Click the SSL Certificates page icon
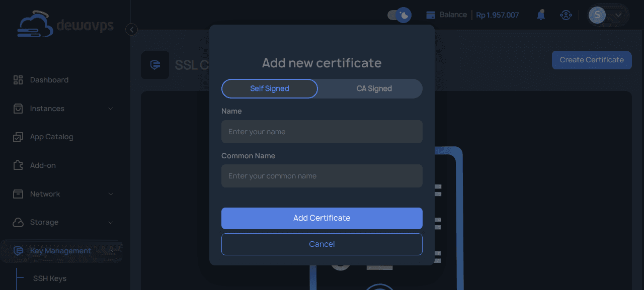This screenshot has height=290, width=644. [155, 64]
